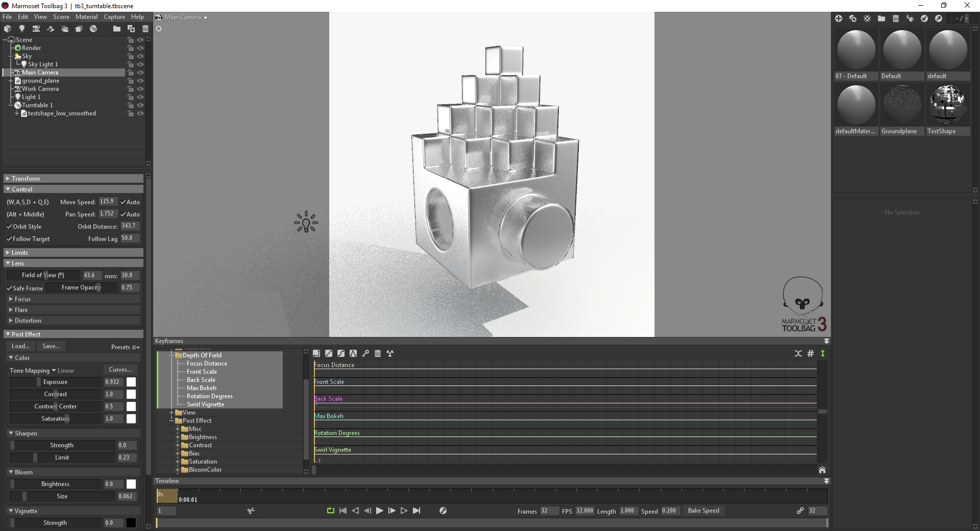Set keyframe interpolation to linear

point(328,353)
